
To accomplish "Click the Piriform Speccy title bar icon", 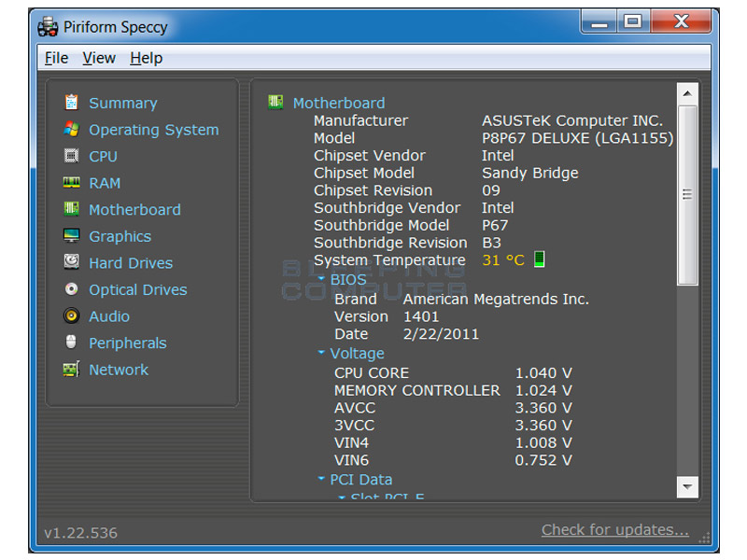I will (48, 27).
